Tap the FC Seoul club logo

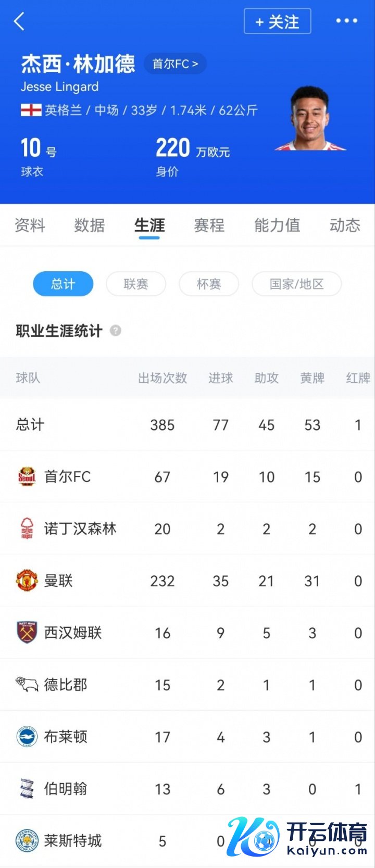[27, 476]
